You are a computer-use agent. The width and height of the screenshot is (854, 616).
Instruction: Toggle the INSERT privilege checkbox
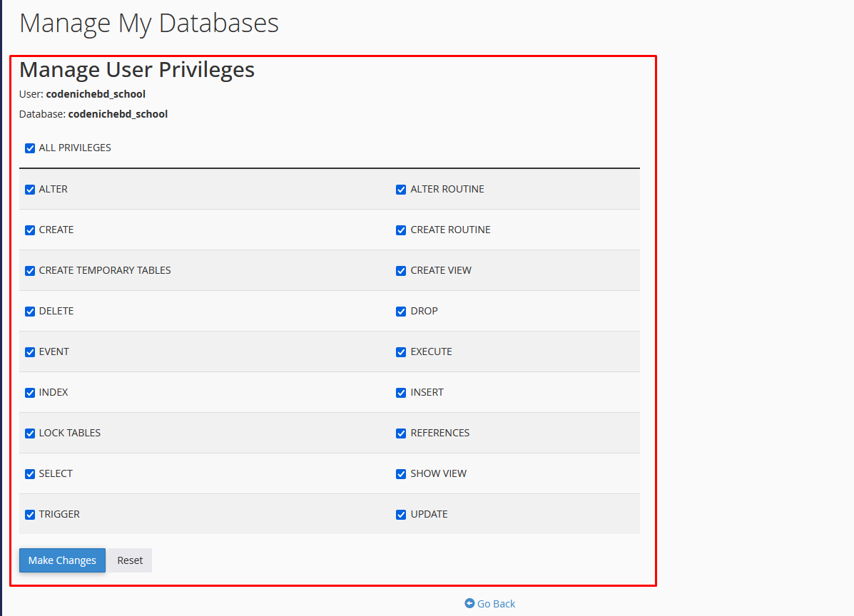(x=401, y=393)
